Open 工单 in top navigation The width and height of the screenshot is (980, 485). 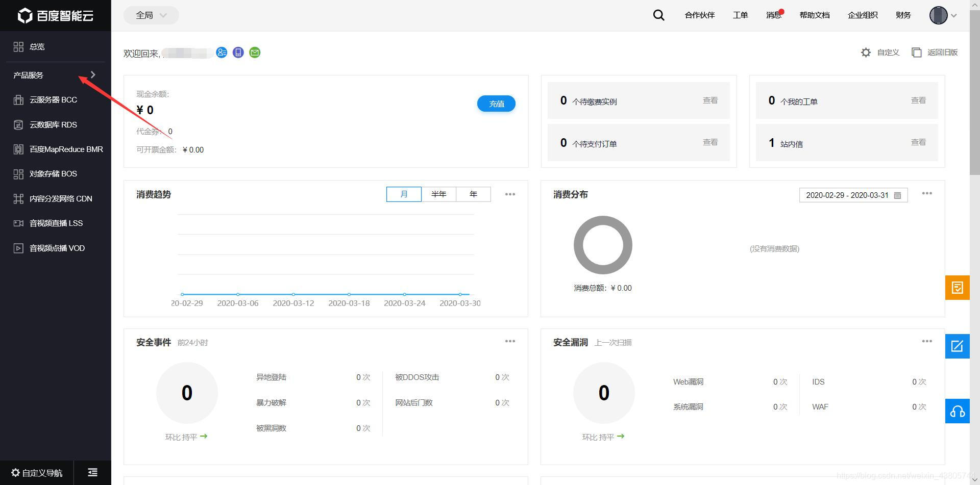[x=740, y=15]
